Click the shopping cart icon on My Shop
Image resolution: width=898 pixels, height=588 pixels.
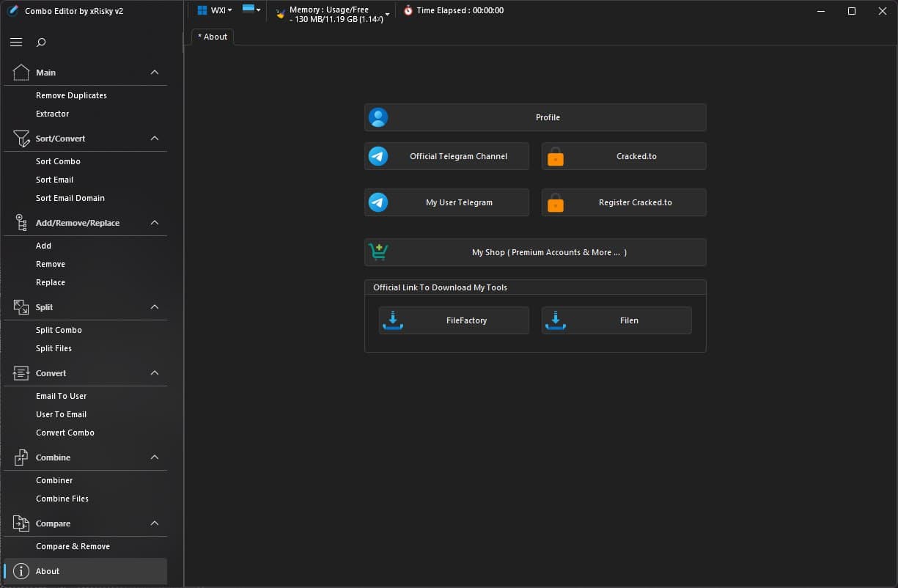378,251
